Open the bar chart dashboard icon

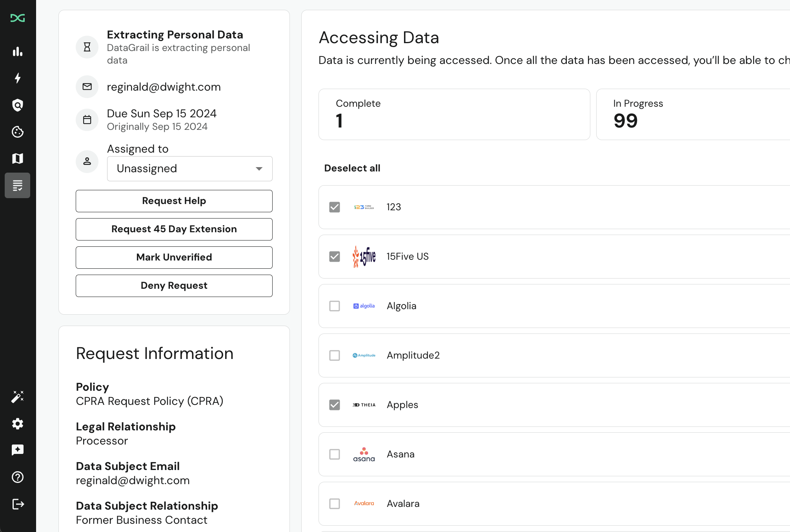(18, 51)
